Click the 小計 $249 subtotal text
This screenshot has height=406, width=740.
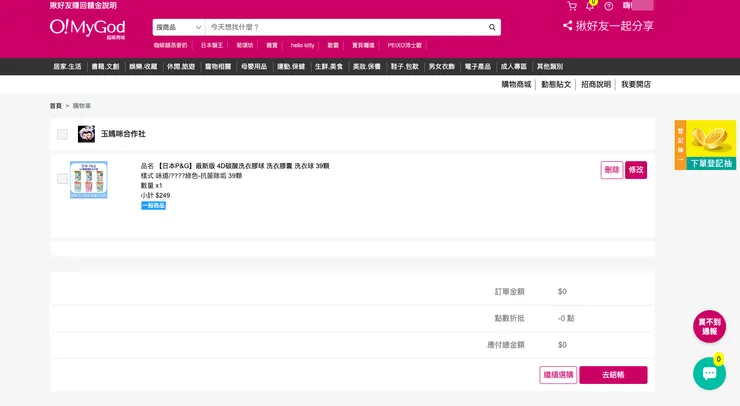(x=155, y=195)
